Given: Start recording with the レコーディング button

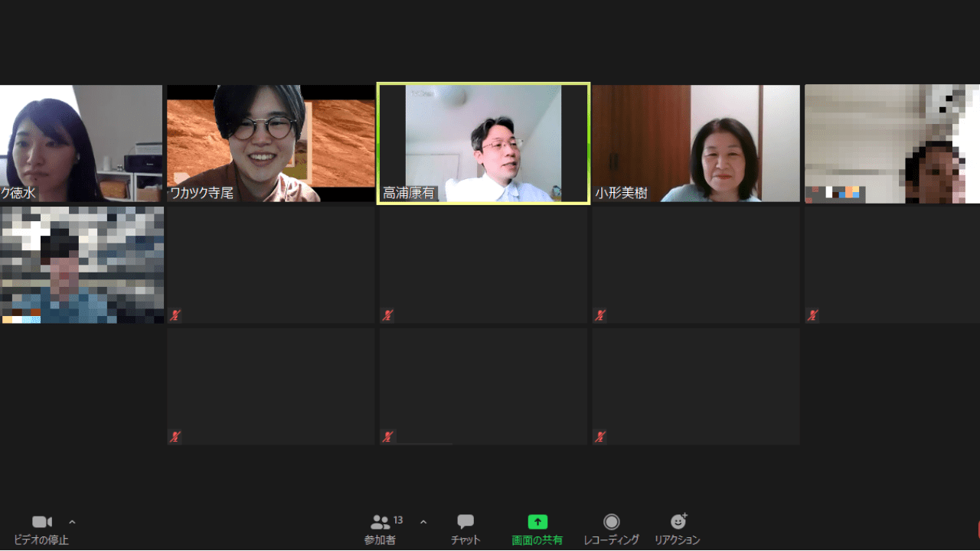Looking at the screenshot, I should [x=611, y=530].
